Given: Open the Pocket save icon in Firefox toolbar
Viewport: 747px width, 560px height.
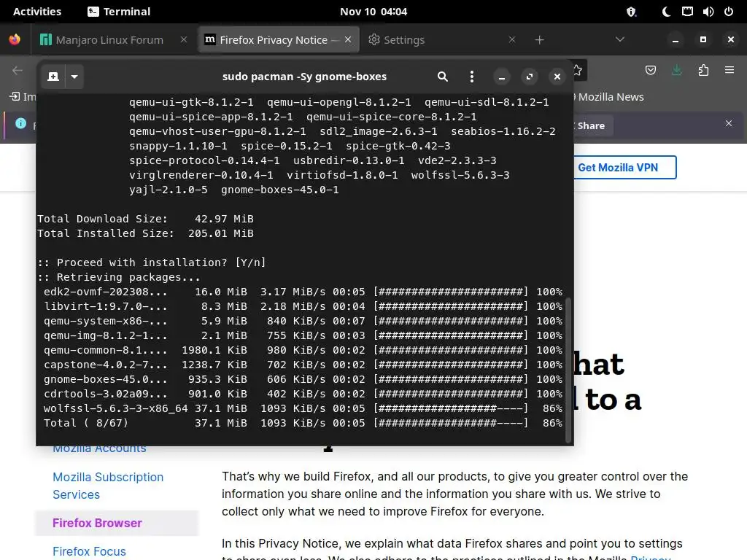Looking at the screenshot, I should pyautogui.click(x=650, y=71).
